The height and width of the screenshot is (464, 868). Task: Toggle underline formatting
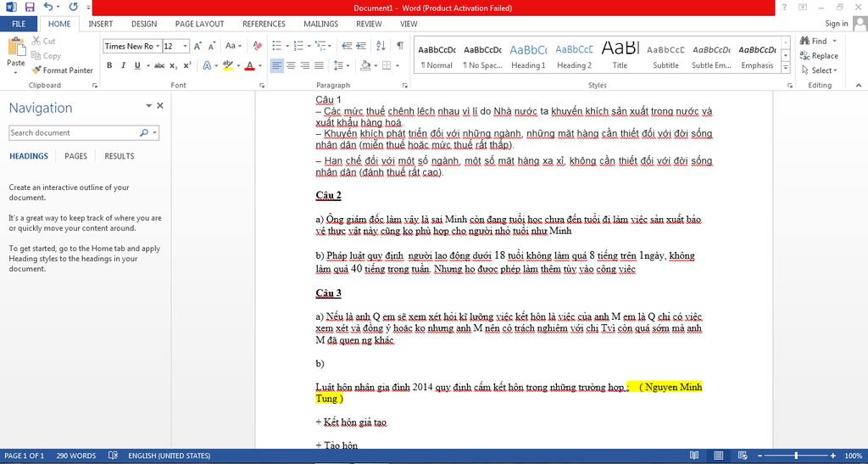(x=137, y=65)
